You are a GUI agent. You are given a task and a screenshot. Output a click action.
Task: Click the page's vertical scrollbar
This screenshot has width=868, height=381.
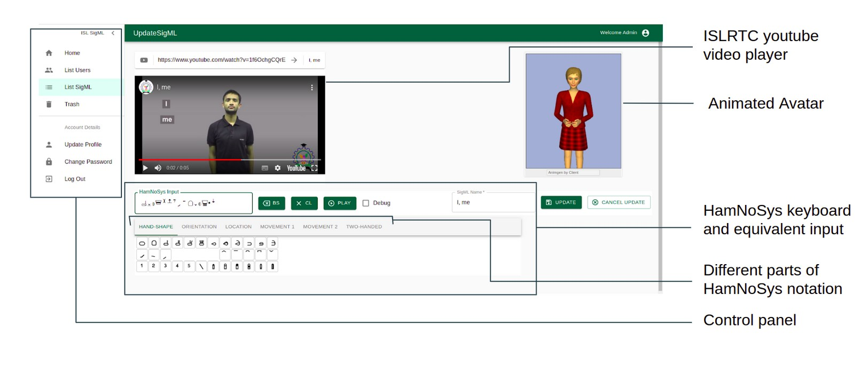tap(660, 167)
